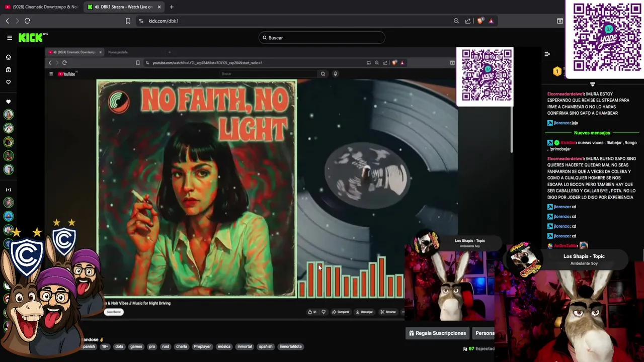Select the games tag
The image size is (644, 362).
coord(136,346)
